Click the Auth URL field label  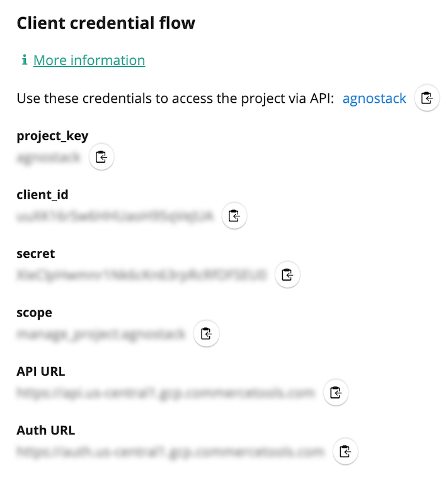46,430
